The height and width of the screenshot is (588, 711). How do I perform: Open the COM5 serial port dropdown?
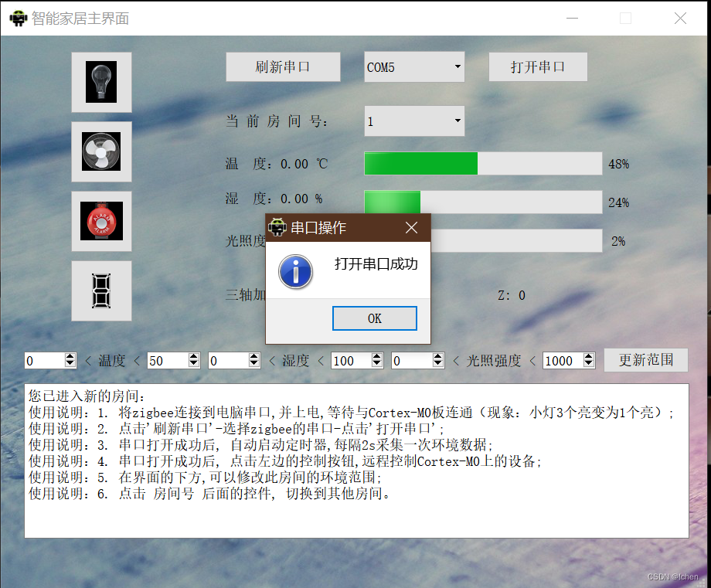click(414, 67)
